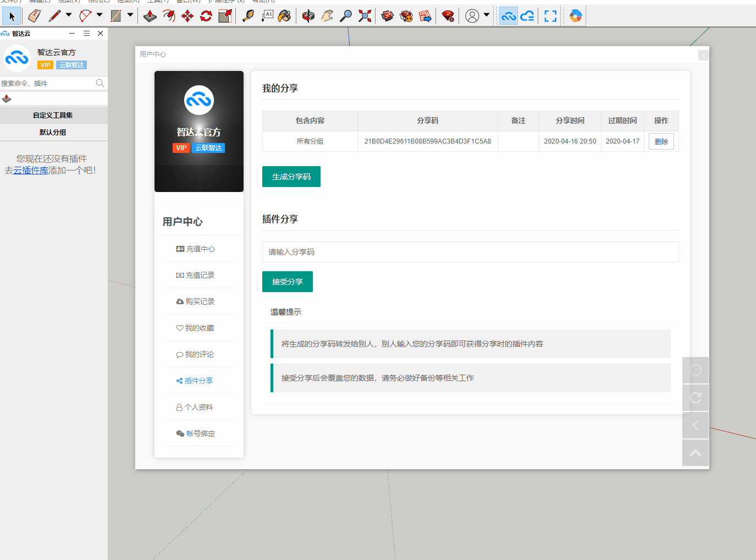Open 个人资料 in user center menu
Screen dimensions: 756x560
pos(195,407)
